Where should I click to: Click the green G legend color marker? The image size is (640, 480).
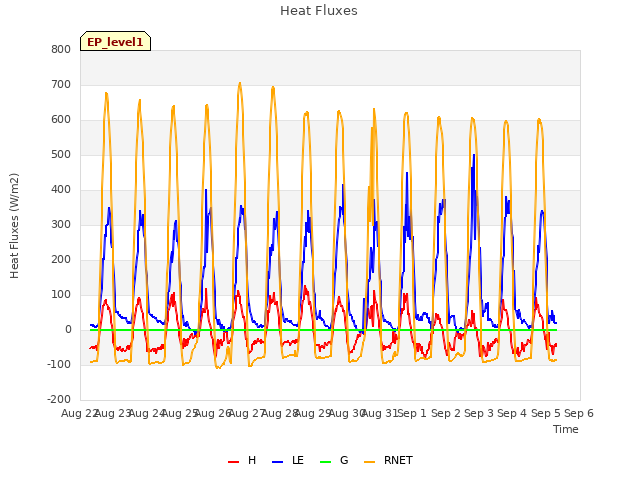point(326,462)
